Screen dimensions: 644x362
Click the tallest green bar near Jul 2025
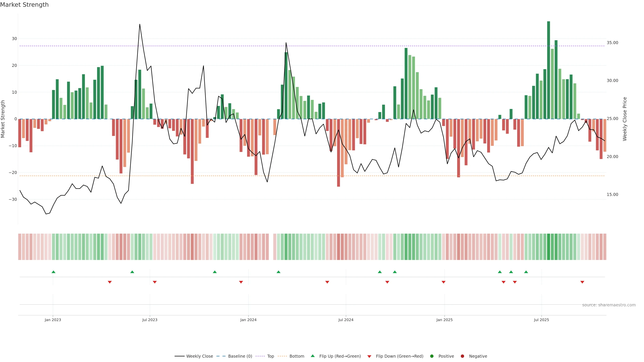pos(549,70)
